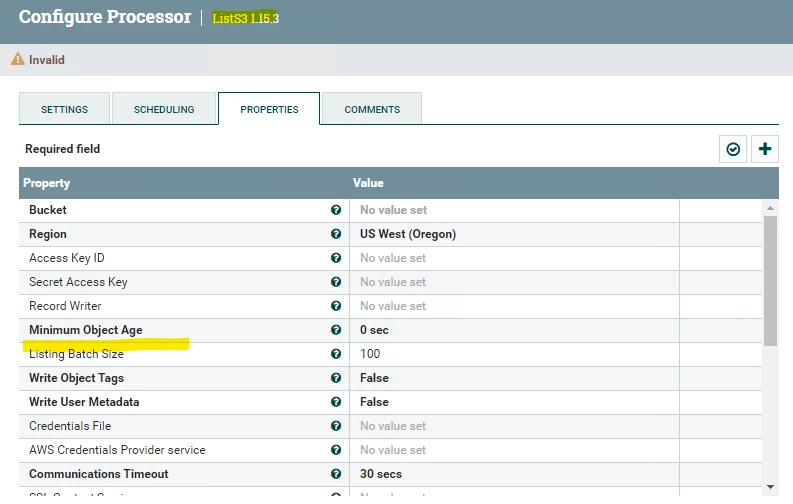Set a value for the Bucket property
Screen dimensions: 793x504
514,210
